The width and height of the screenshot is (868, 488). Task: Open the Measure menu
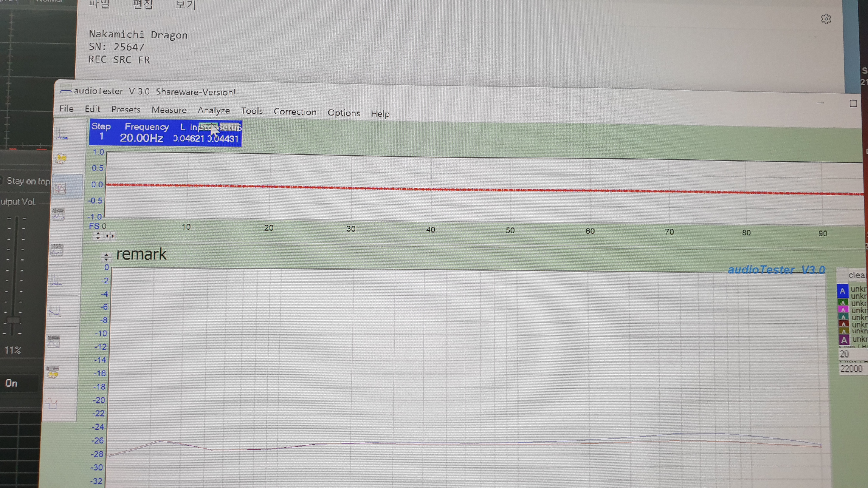(169, 110)
